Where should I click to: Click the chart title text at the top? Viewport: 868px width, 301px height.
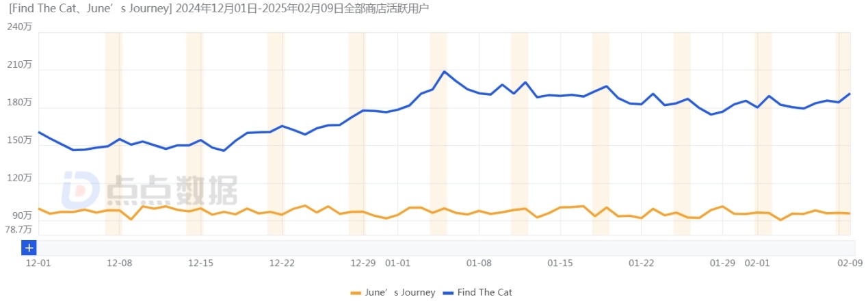220,9
